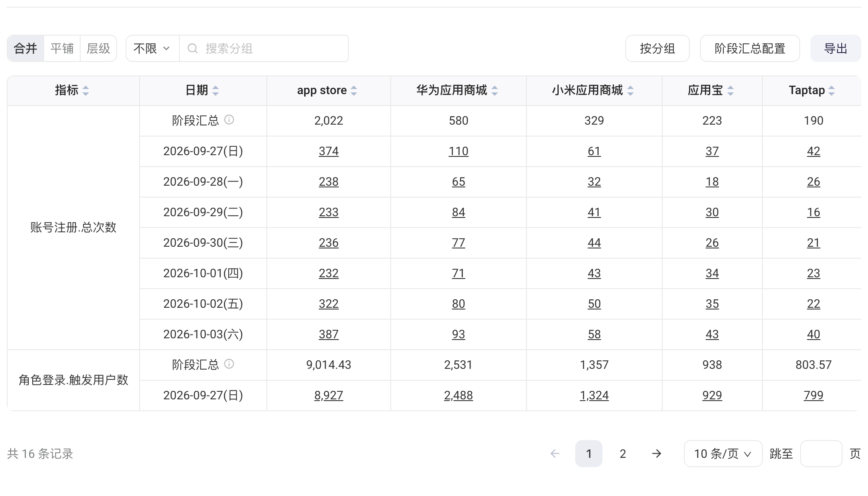Go to next page arrow
868x496 pixels.
pyautogui.click(x=657, y=454)
